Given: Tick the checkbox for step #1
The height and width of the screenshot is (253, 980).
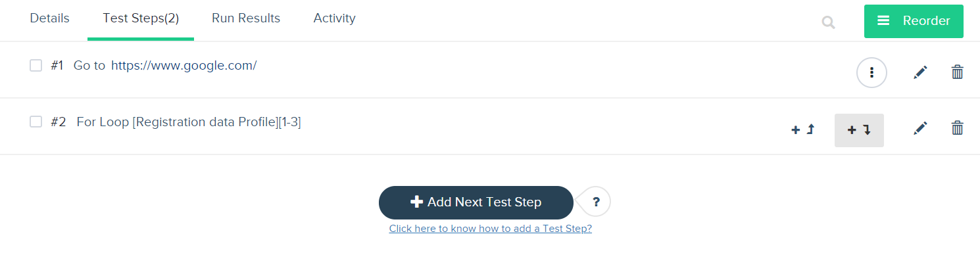Looking at the screenshot, I should point(36,66).
